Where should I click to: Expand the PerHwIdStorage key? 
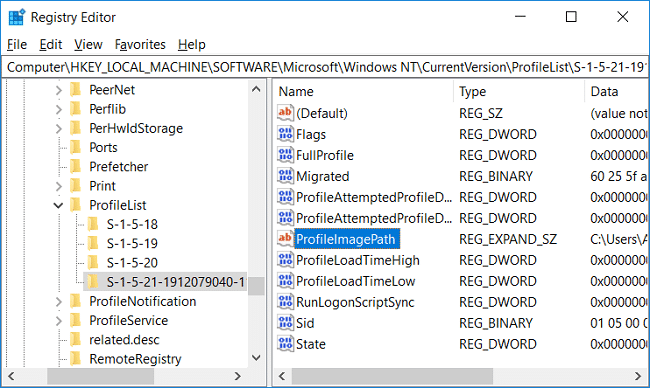tap(58, 129)
